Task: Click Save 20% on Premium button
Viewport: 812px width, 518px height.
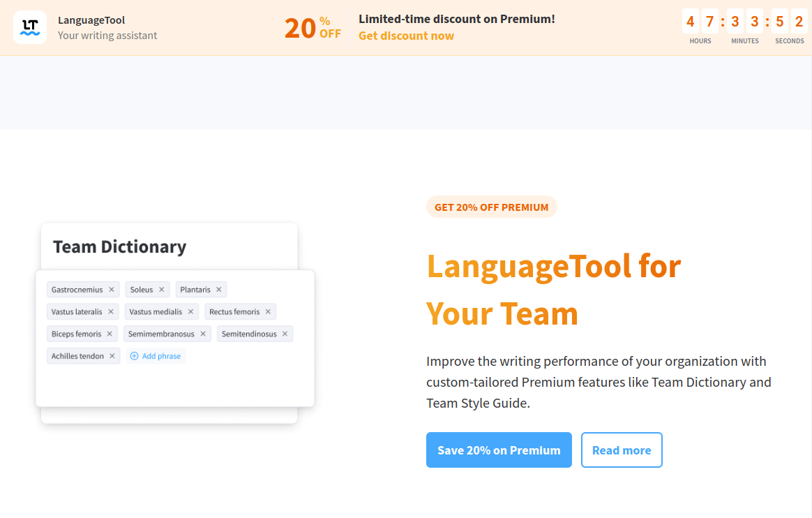Action: [499, 450]
